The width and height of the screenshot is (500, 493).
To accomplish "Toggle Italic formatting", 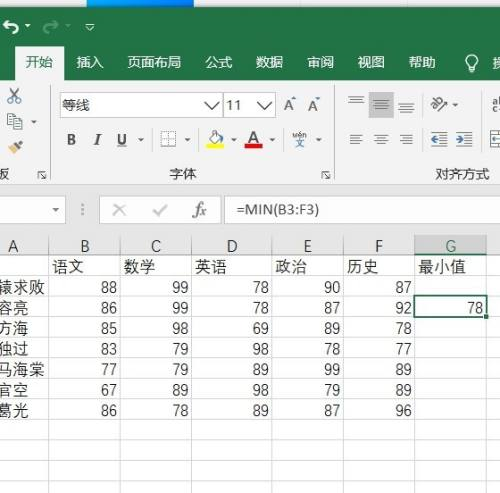I will click(x=97, y=139).
